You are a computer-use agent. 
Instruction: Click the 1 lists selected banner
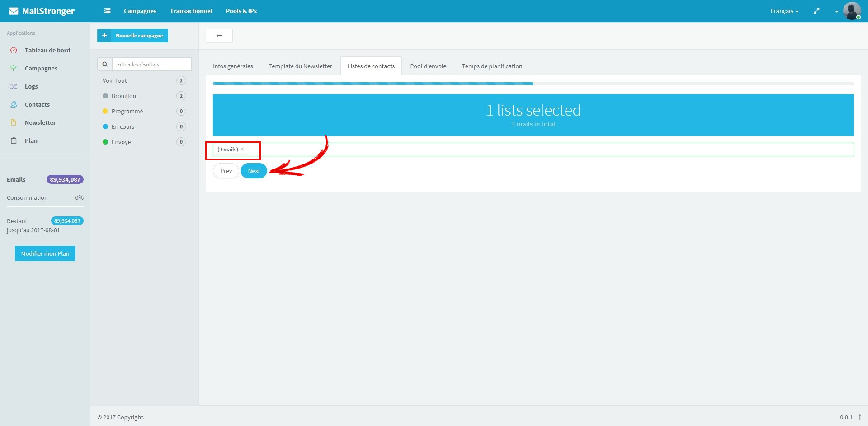[x=533, y=115]
